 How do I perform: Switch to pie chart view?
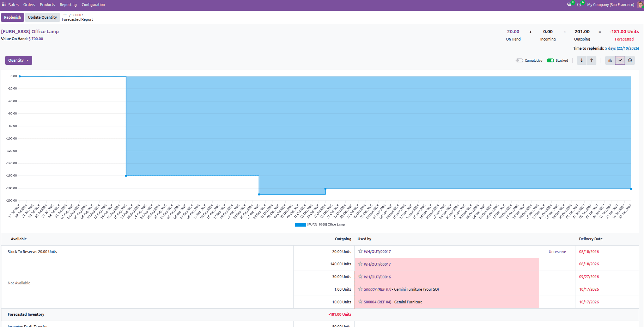[630, 60]
